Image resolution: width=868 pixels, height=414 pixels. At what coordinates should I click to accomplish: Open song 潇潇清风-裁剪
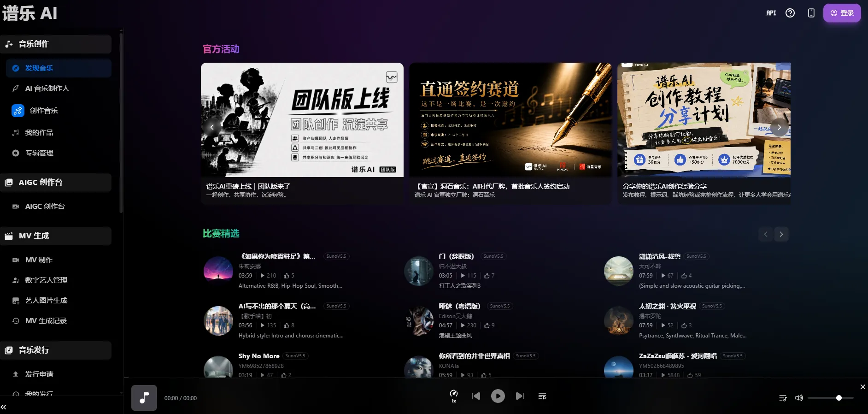[x=659, y=256]
